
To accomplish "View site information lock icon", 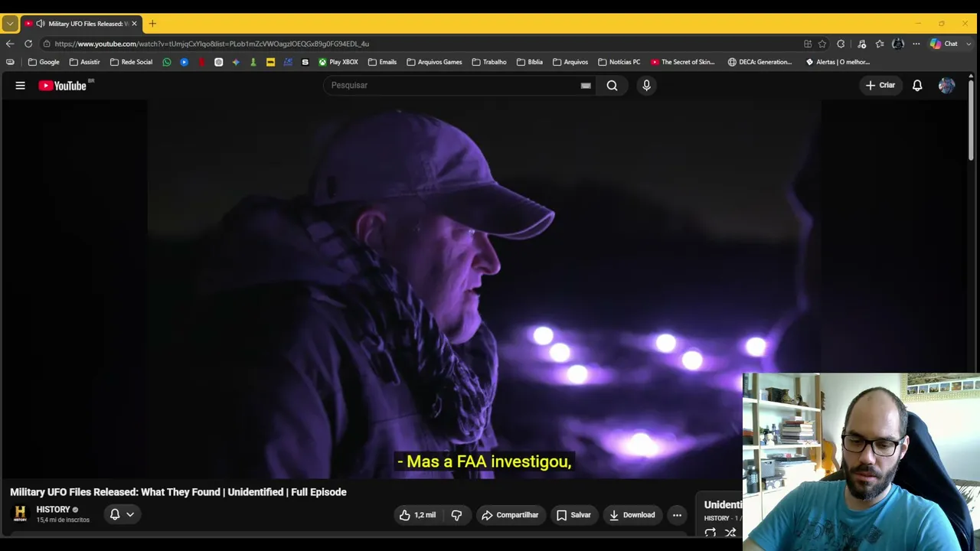I will click(x=47, y=44).
